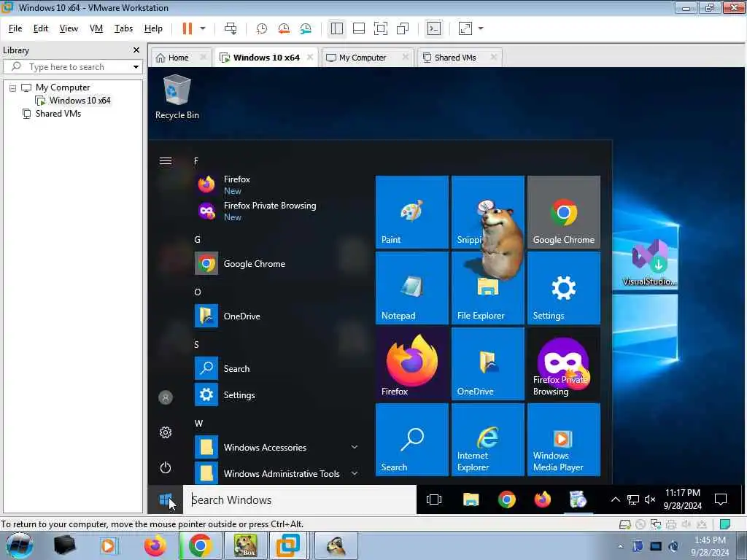Switch to the Shared VMs tab
Image resolution: width=747 pixels, height=560 pixels.
coord(454,58)
